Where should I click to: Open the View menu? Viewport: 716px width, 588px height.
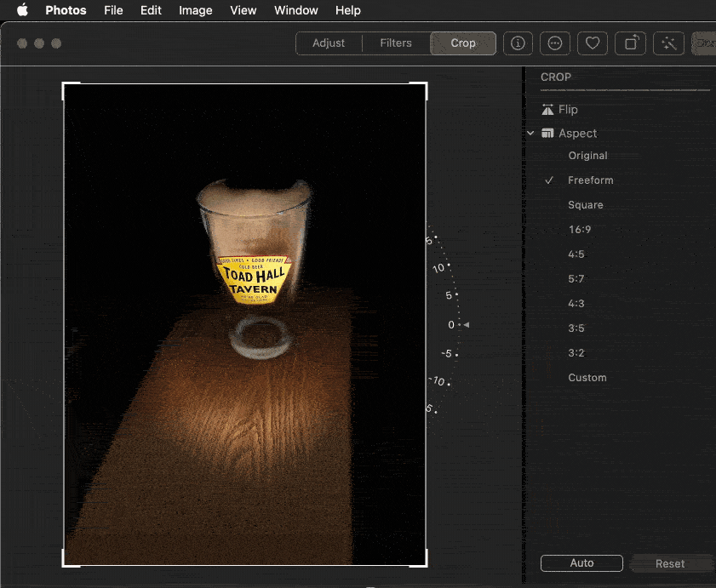[x=243, y=10]
